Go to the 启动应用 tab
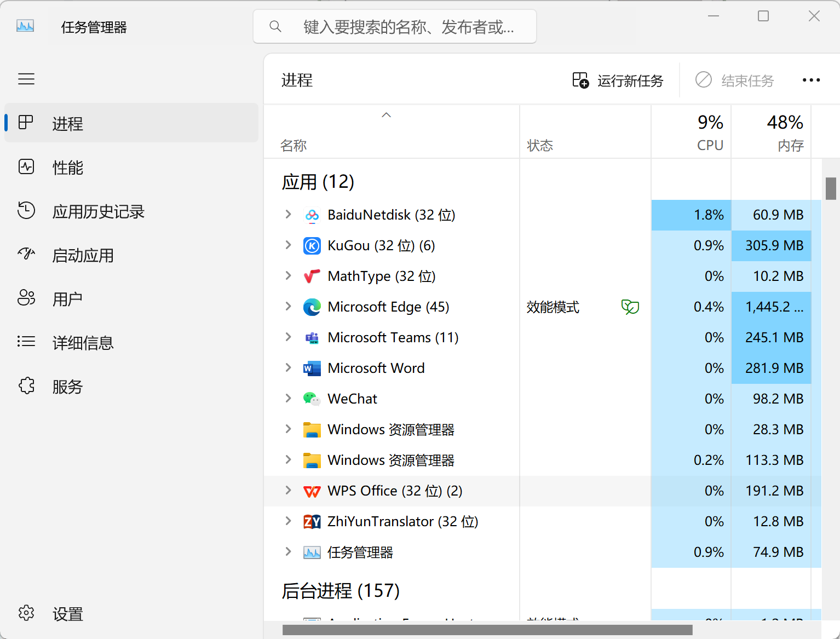 [x=131, y=255]
